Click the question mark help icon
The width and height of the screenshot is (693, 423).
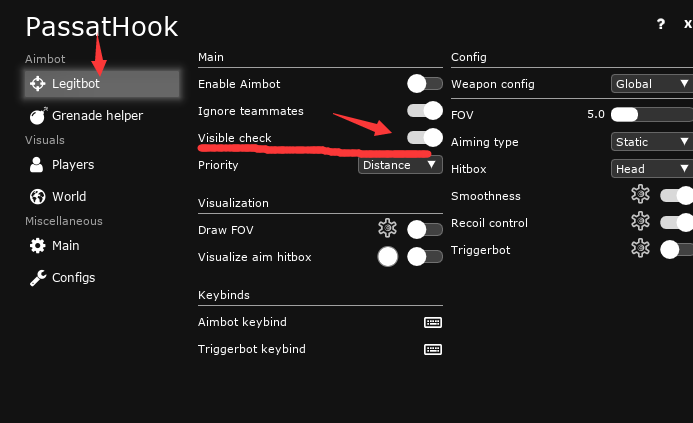[x=660, y=25]
